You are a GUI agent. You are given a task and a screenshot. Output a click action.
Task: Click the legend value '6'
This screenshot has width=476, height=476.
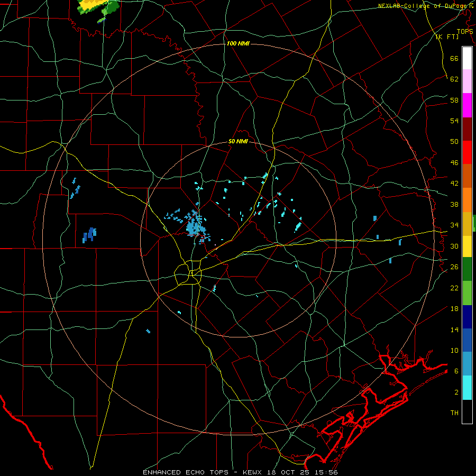pyautogui.click(x=456, y=371)
